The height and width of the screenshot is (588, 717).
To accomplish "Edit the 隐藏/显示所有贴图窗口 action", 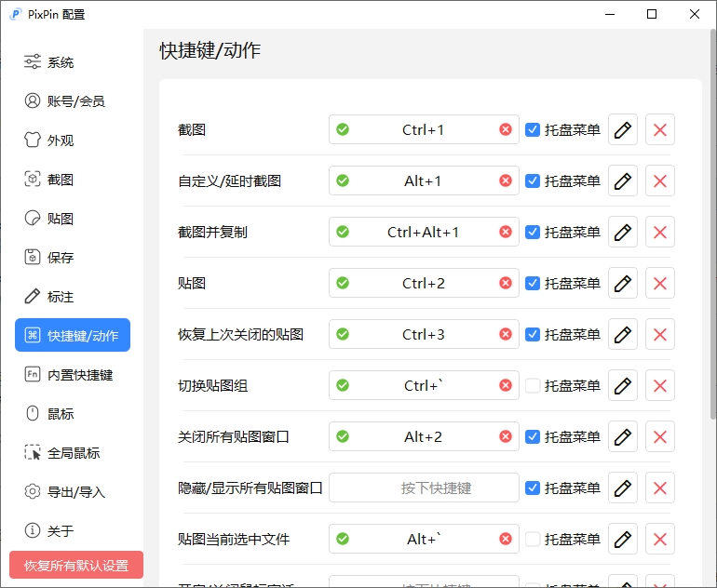I will (623, 488).
